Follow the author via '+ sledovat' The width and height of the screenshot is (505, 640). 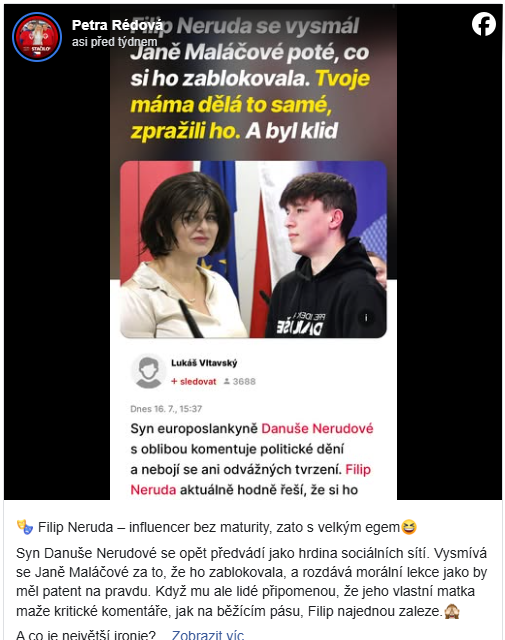point(194,382)
